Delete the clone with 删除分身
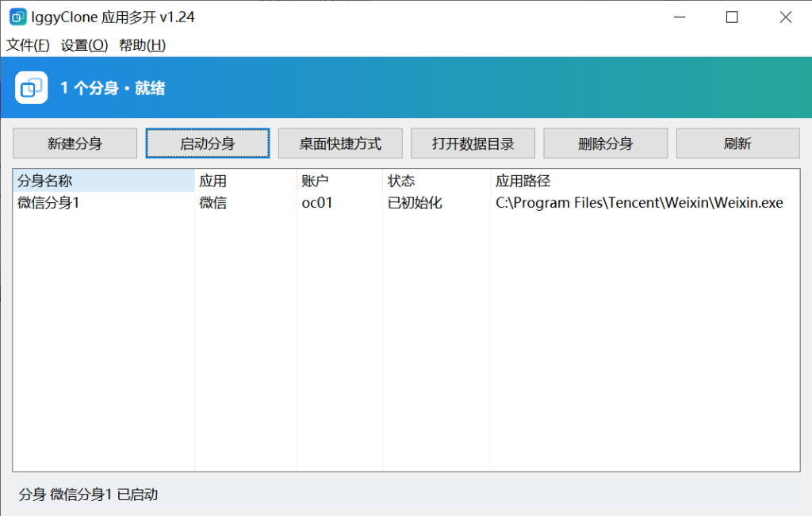Viewport: 812px width, 516px height. (605, 143)
